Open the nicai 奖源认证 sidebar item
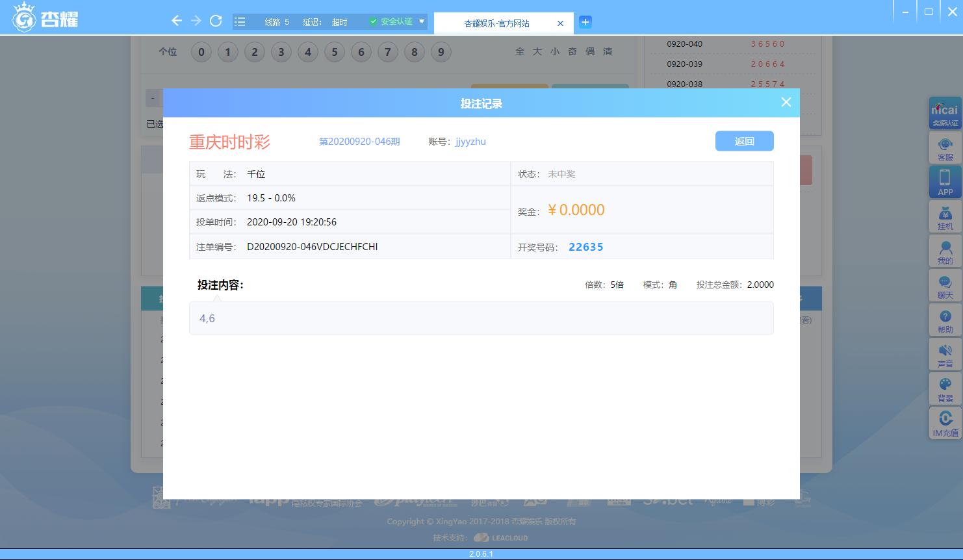 tap(945, 113)
